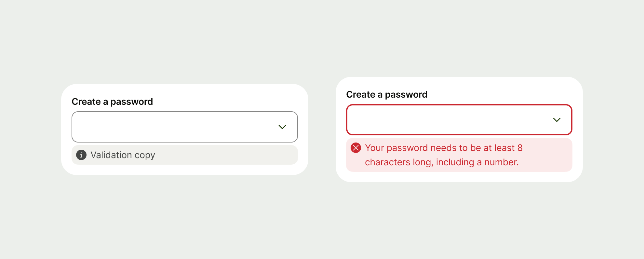Image resolution: width=644 pixels, height=259 pixels.
Task: Click the left Create a password label
Action: pos(112,102)
